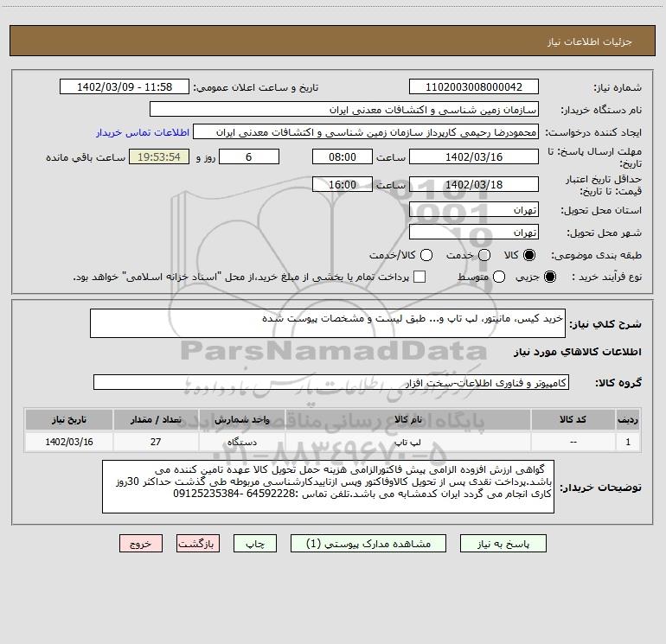Screen dimensions: 666x644
Task: Click مشاهده مدارک پیوستی (1) button
Action: (368, 544)
